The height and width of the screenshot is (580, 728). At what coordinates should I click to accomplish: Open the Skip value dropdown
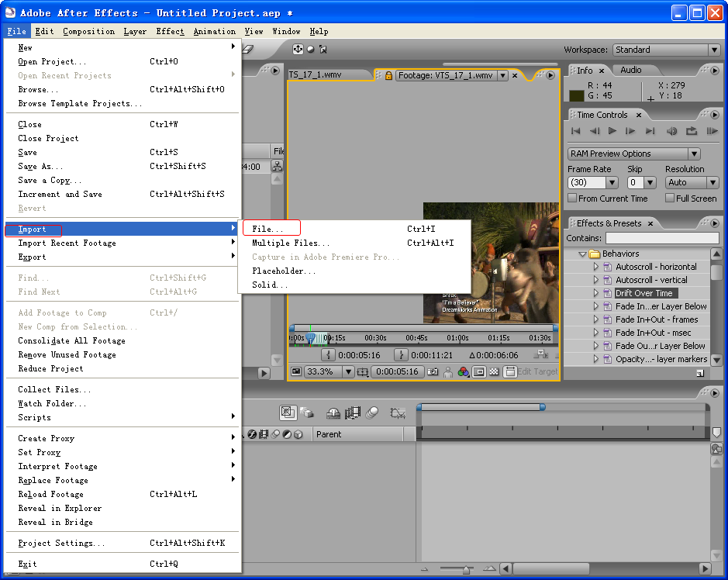tap(642, 182)
